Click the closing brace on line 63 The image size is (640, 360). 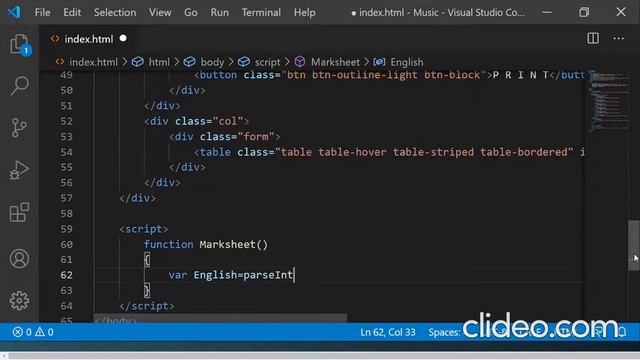[147, 290]
